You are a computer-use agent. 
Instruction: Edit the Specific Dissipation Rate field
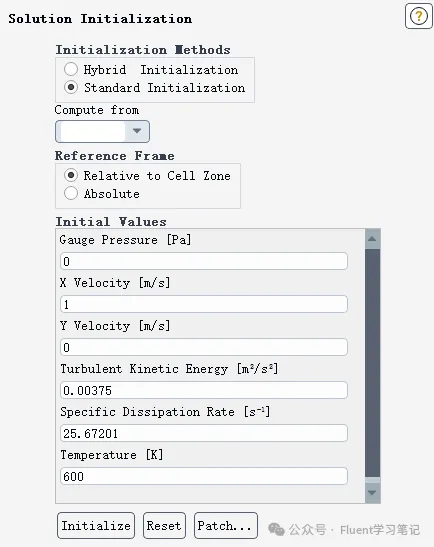204,433
